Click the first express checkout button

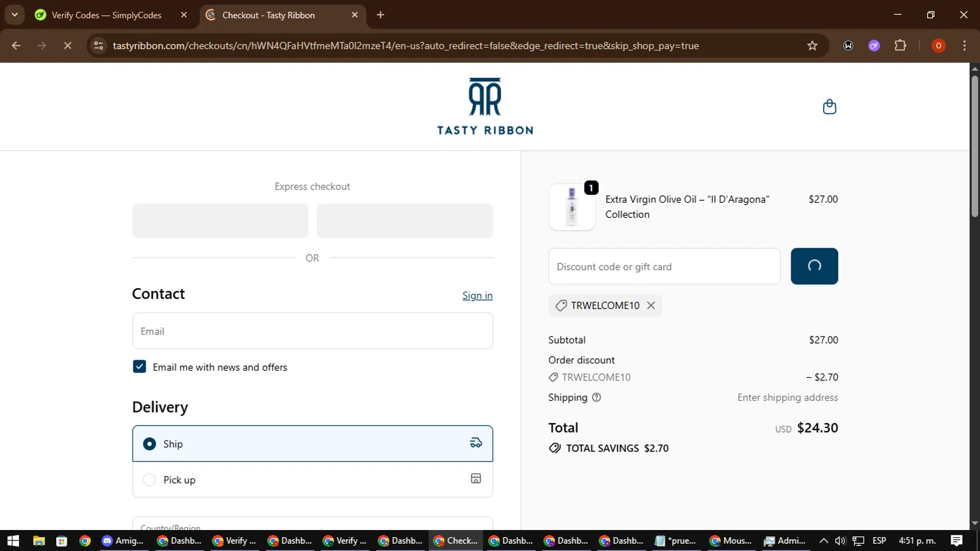(220, 220)
